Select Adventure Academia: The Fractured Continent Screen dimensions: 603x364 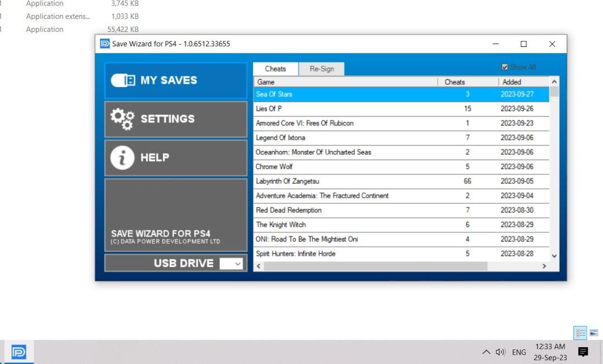(x=401, y=195)
